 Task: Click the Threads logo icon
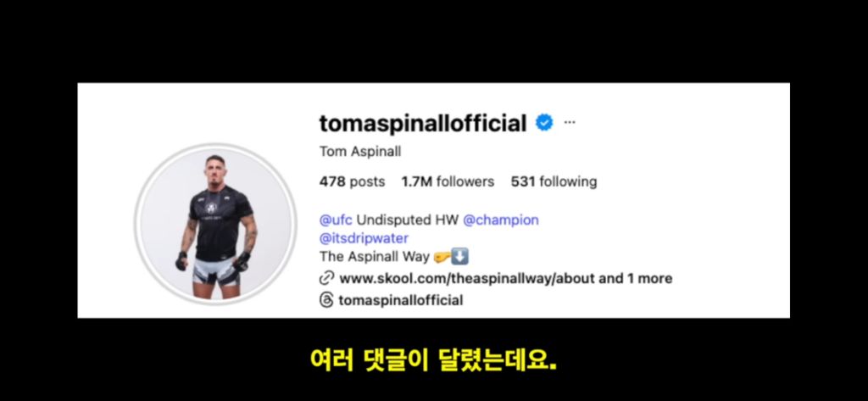(x=326, y=301)
